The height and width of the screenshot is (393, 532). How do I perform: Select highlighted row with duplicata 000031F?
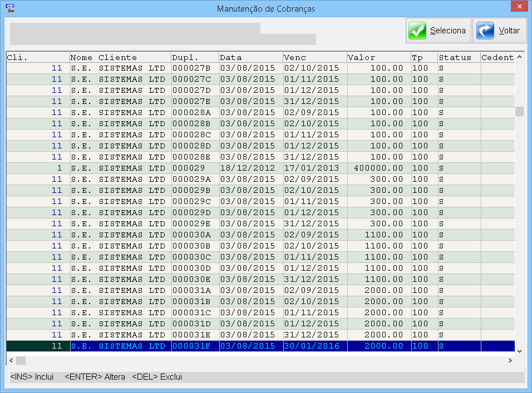(191, 346)
